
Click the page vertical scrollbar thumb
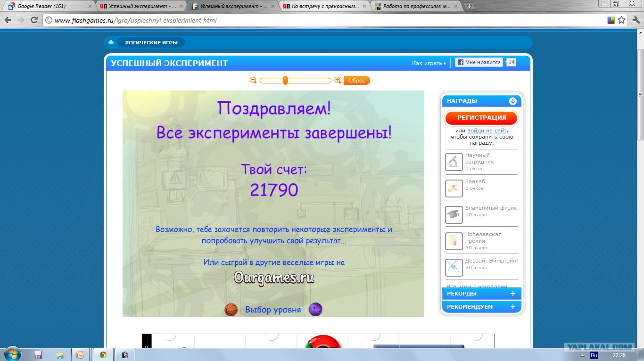640,94
